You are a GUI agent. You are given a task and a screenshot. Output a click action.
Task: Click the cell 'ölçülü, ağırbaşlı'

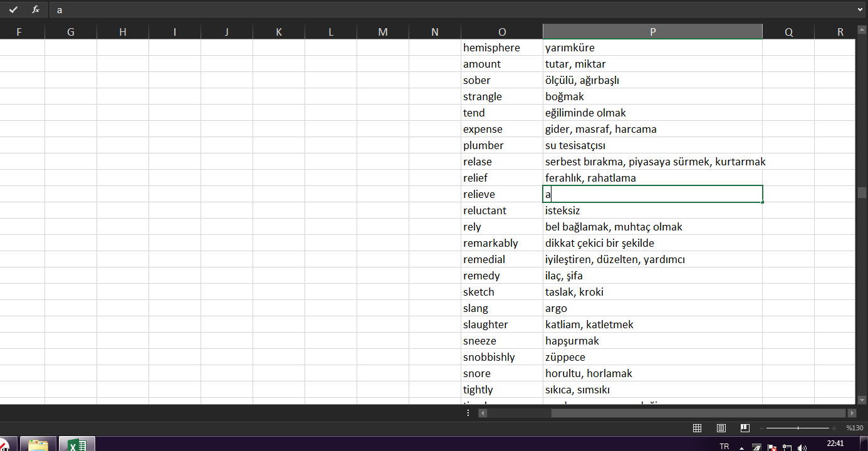(x=652, y=80)
